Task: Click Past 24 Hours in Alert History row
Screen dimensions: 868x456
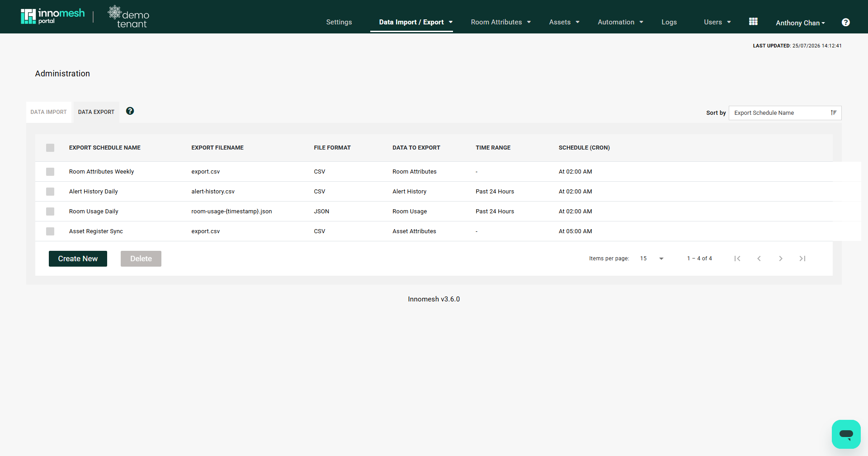Action: coord(495,192)
